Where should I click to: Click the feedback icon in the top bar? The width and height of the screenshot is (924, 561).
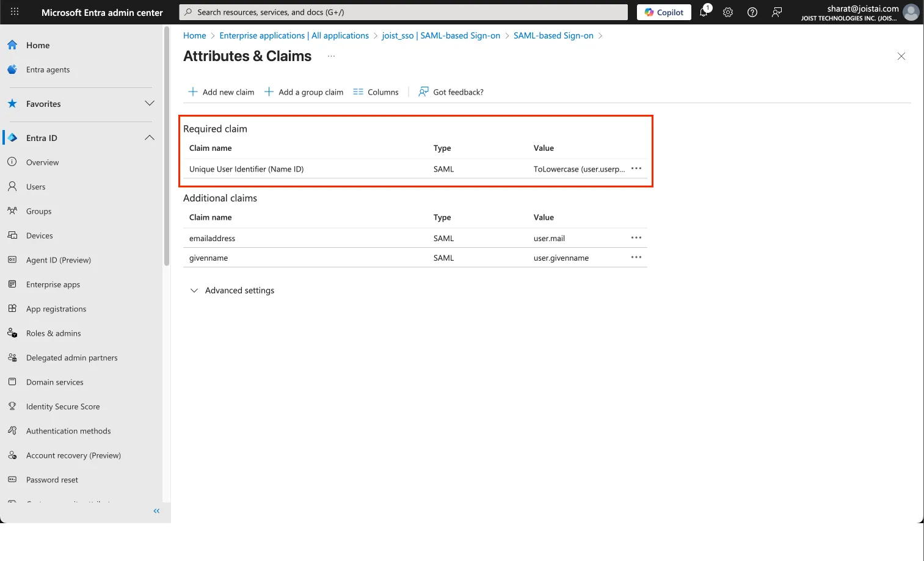[777, 12]
